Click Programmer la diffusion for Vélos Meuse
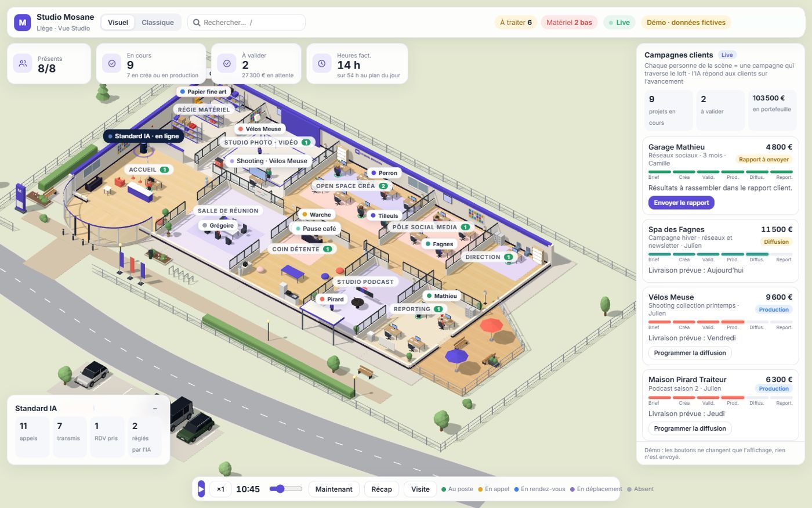Screen dimensions: 812x508 (x=690, y=352)
